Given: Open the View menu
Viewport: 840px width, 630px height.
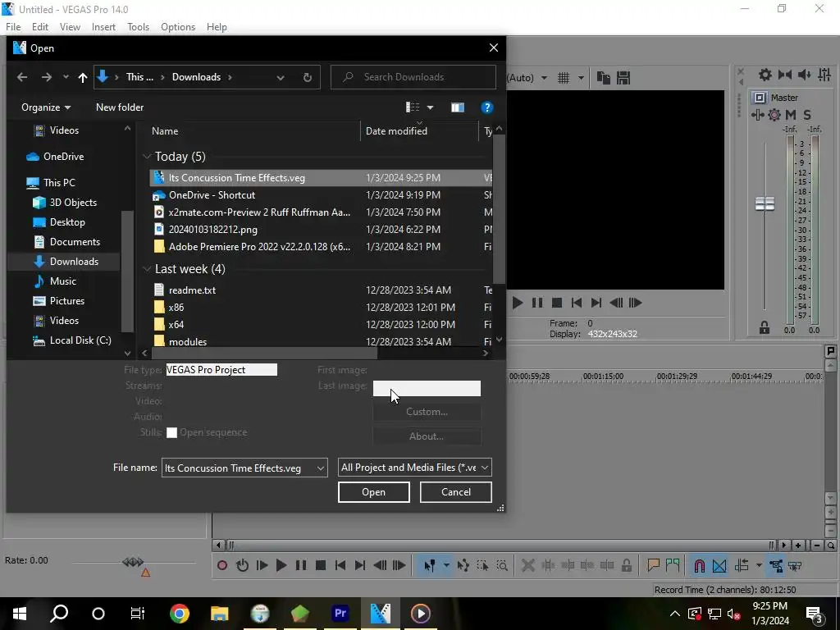Looking at the screenshot, I should point(70,27).
